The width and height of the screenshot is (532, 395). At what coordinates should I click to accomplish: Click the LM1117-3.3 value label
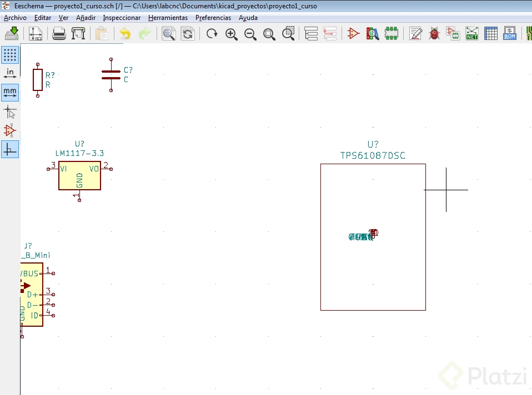(x=80, y=153)
